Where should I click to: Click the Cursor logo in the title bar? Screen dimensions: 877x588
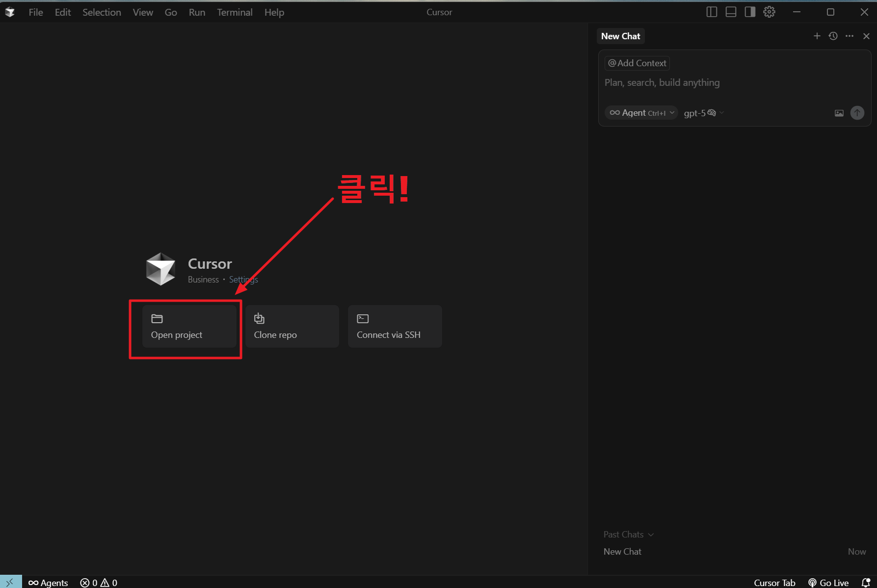10,12
